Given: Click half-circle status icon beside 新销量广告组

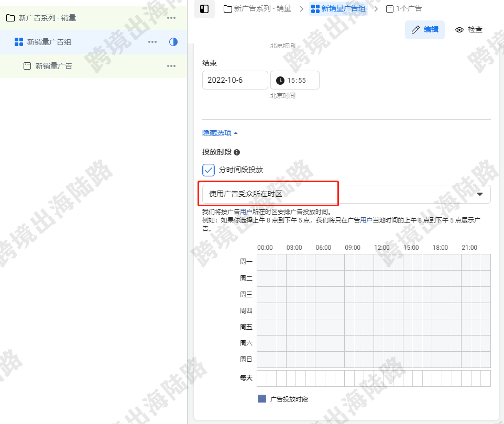Looking at the screenshot, I should [173, 42].
